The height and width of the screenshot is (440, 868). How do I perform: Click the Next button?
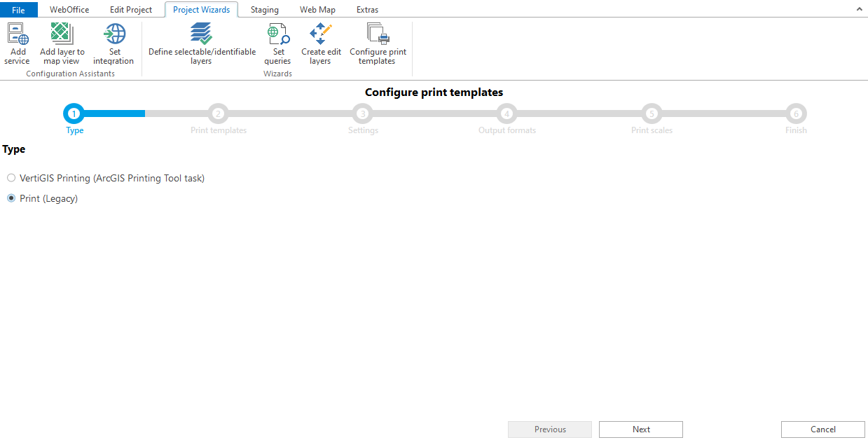[640, 429]
